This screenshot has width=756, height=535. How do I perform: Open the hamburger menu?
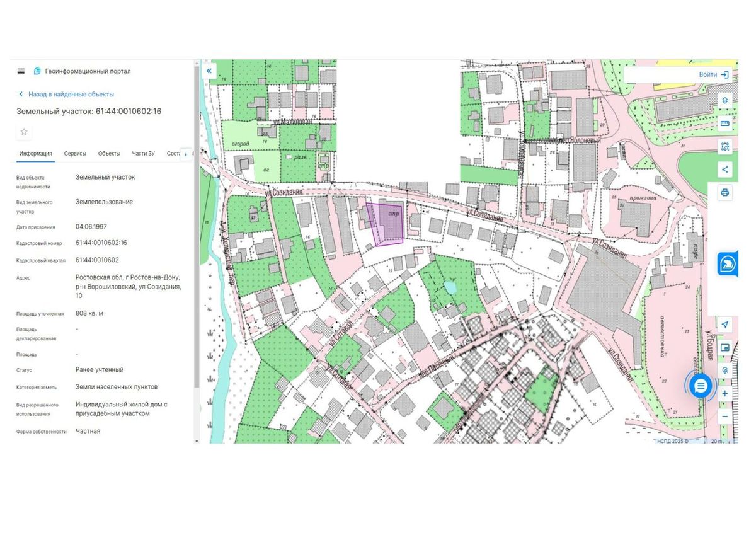coord(21,71)
